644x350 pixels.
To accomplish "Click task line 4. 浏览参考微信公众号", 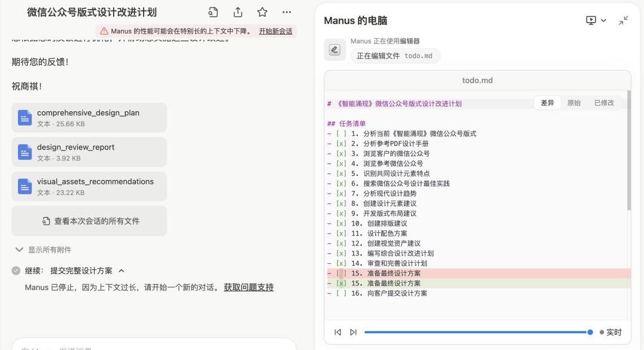I will click(375, 163).
